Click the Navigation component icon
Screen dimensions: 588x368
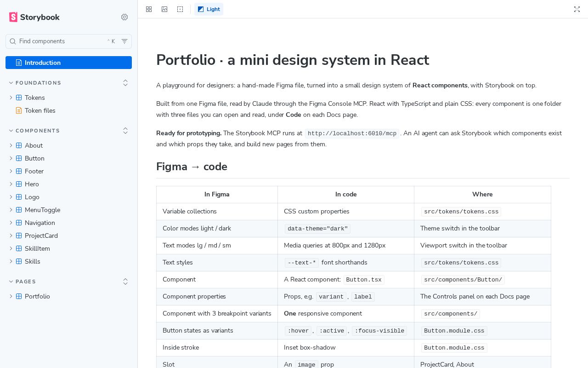pos(19,223)
